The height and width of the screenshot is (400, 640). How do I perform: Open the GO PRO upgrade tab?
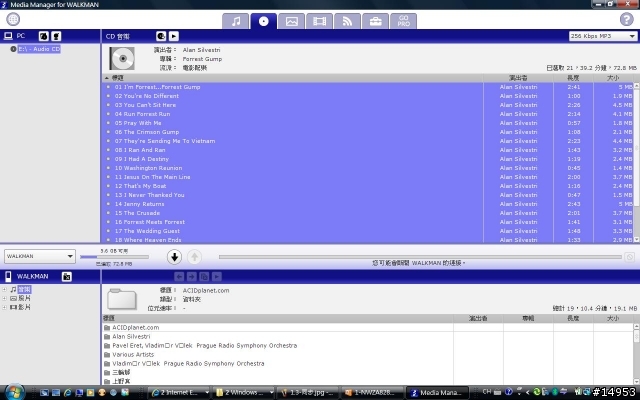pos(403,21)
